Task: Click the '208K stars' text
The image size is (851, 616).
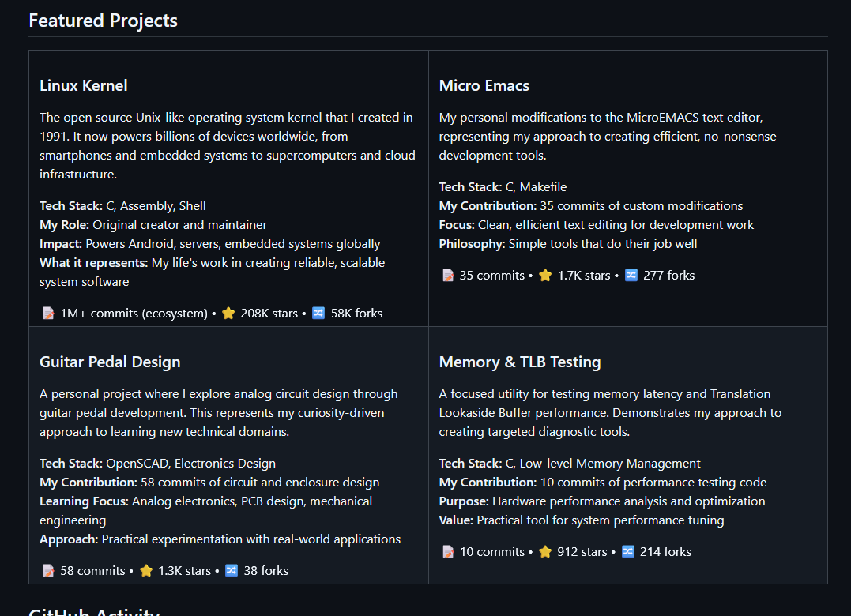Action: [269, 314]
